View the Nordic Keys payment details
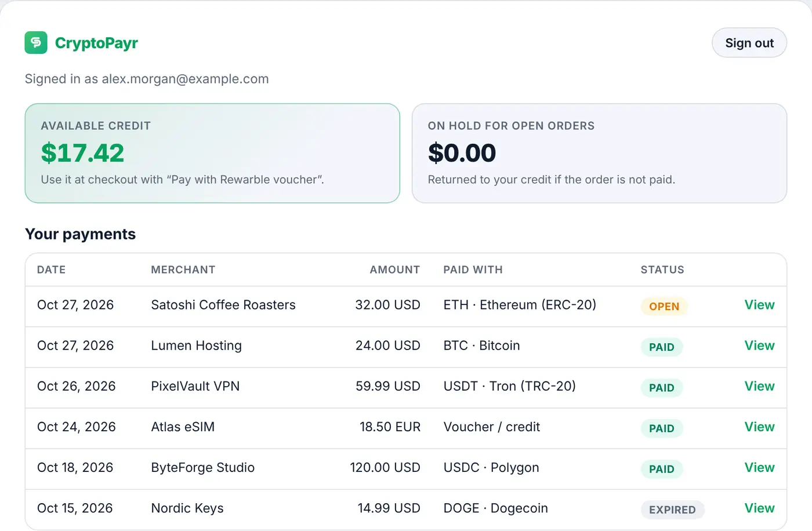This screenshot has height=531, width=812. point(759,508)
